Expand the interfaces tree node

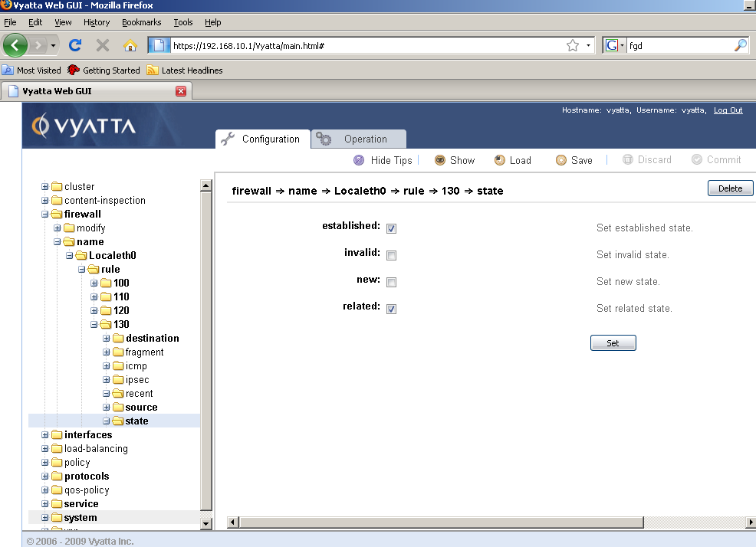pyautogui.click(x=45, y=435)
